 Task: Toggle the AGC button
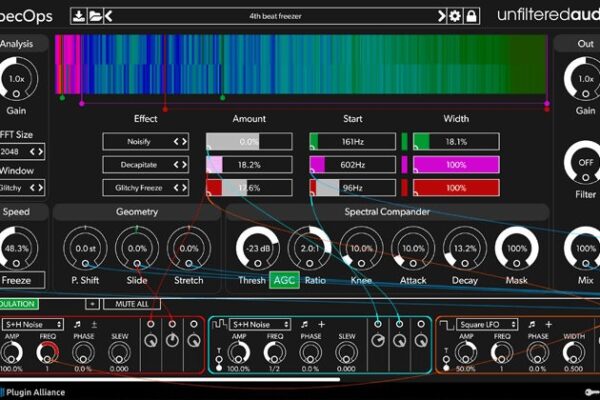(x=282, y=281)
